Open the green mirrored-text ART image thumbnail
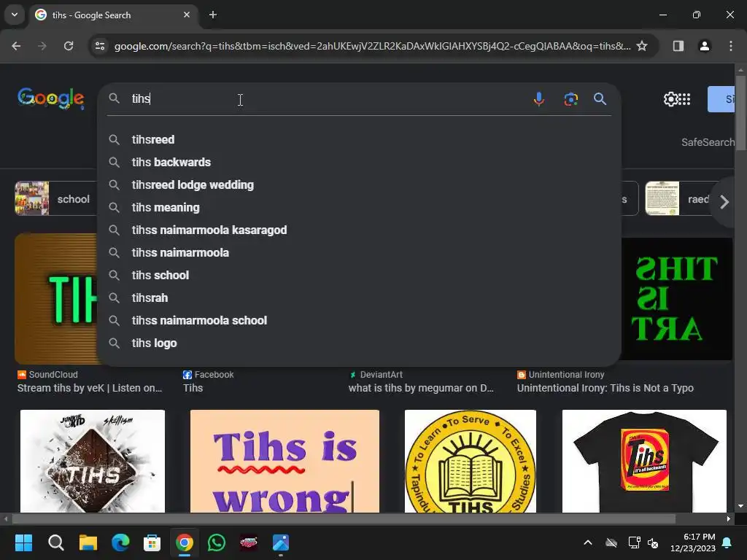This screenshot has width=747, height=560. [x=676, y=298]
